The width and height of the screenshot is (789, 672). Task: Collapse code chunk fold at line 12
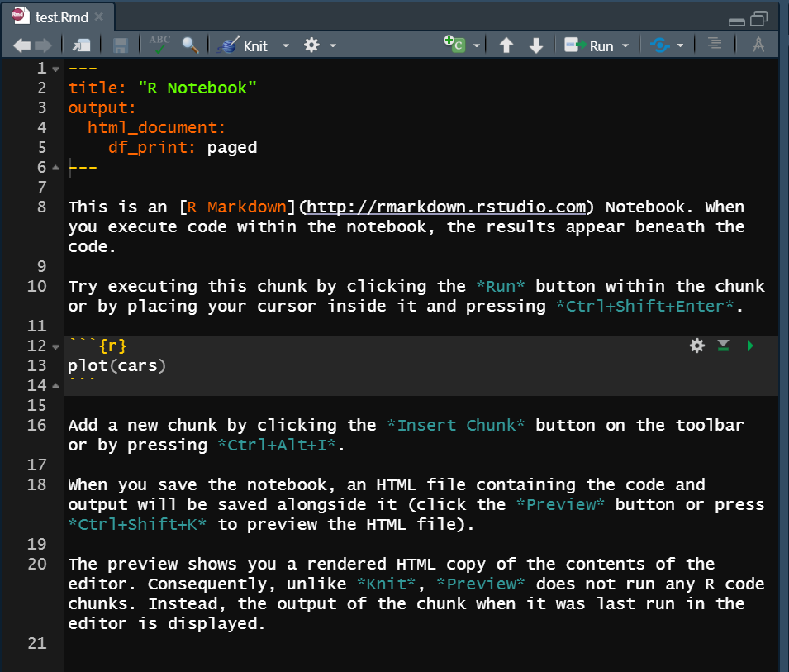[x=55, y=347]
